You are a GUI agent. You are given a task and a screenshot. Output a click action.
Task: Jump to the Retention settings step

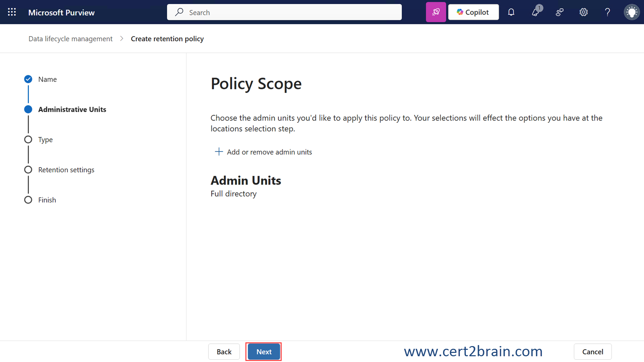[66, 170]
